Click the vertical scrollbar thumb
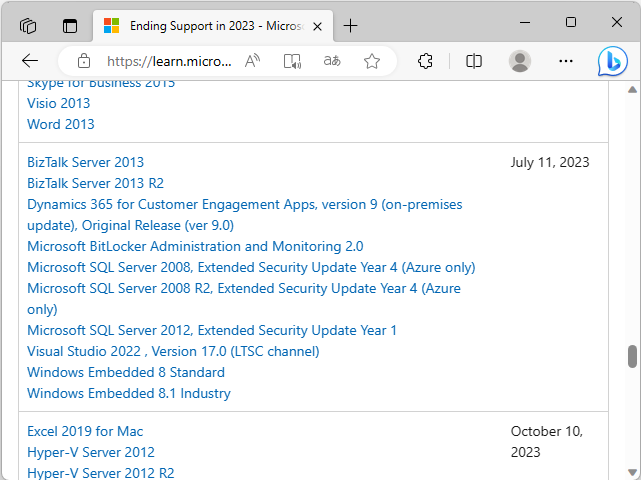The image size is (641, 480). [632, 356]
